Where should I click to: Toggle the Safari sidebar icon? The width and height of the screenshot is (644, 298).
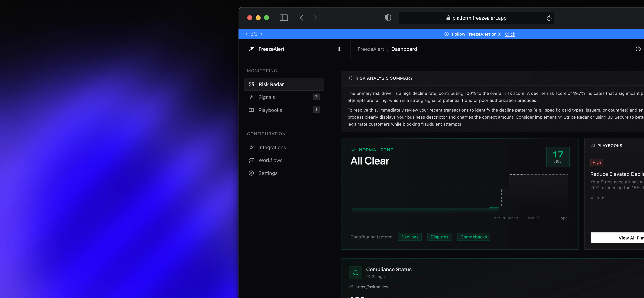click(x=284, y=18)
